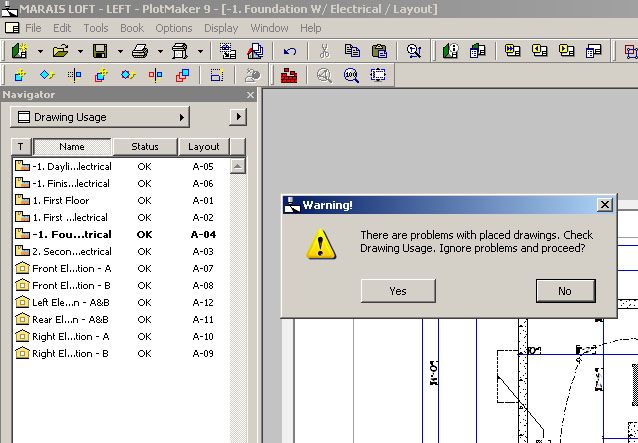Sort by the Status column header
638x443 pixels.
tap(145, 147)
